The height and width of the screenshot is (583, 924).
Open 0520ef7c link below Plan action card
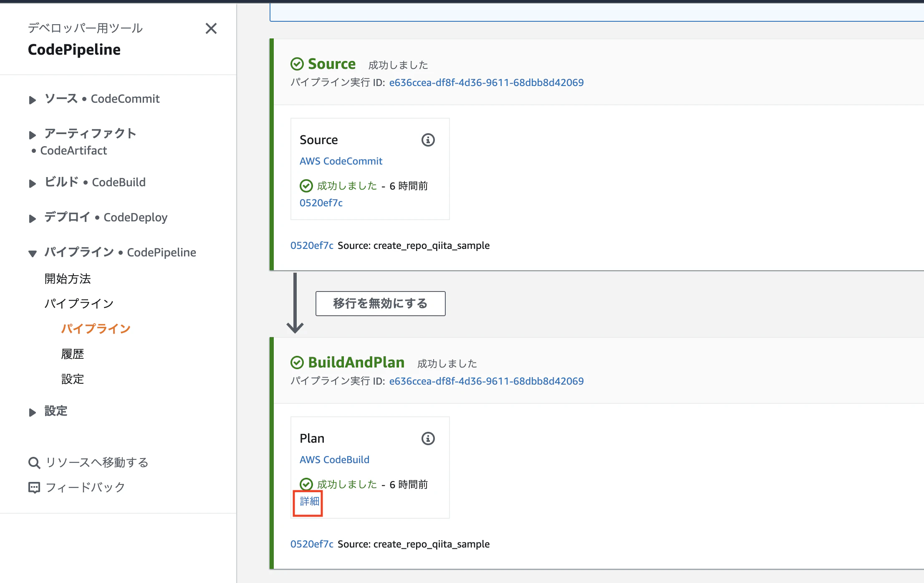[312, 544]
